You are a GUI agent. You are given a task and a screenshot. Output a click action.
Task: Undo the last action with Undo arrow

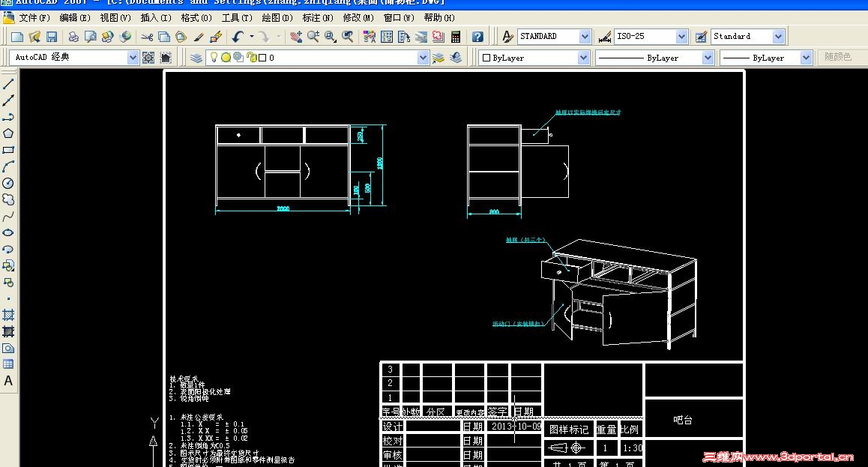(238, 37)
